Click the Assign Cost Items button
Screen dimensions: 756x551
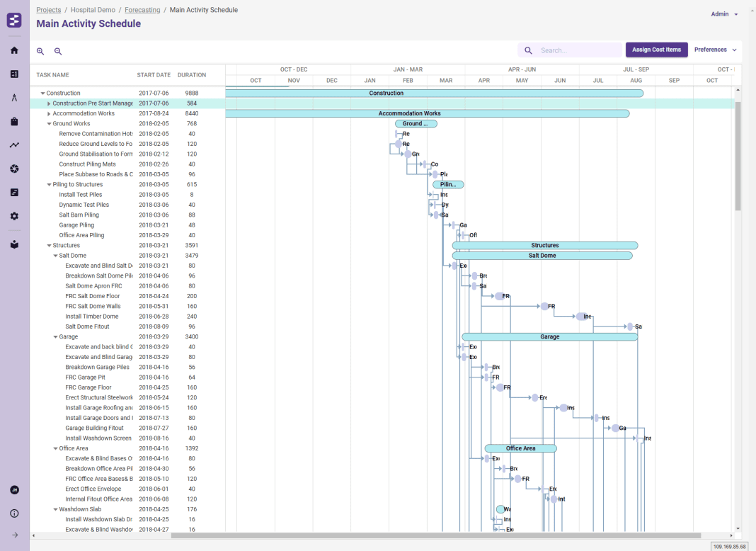[656, 50]
